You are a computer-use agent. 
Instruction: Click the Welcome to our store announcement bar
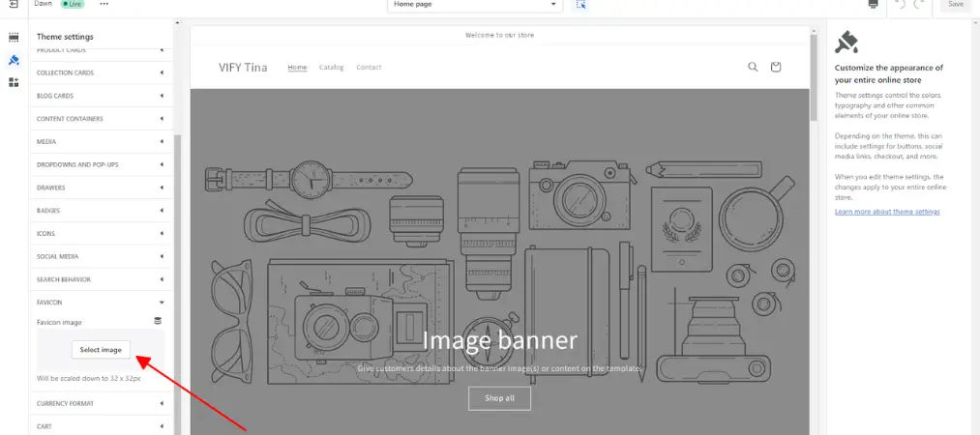pyautogui.click(x=499, y=35)
